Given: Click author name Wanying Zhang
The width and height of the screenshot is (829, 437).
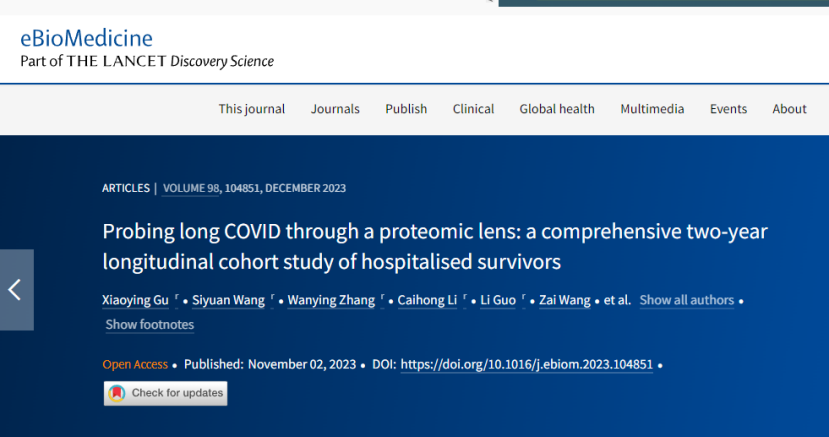Looking at the screenshot, I should [329, 300].
